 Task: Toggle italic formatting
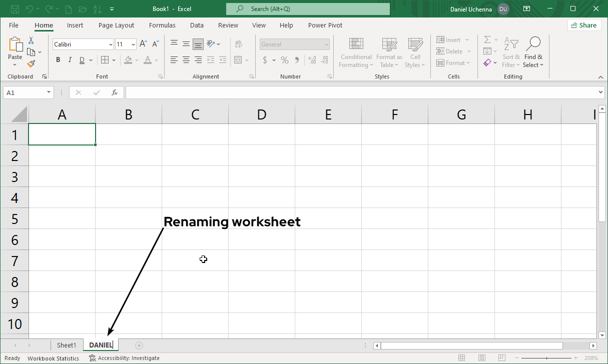pyautogui.click(x=70, y=59)
